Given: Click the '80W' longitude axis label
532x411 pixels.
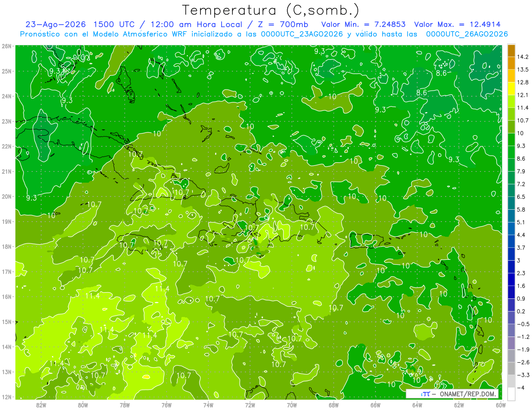Looking at the screenshot, I should 83,405.
